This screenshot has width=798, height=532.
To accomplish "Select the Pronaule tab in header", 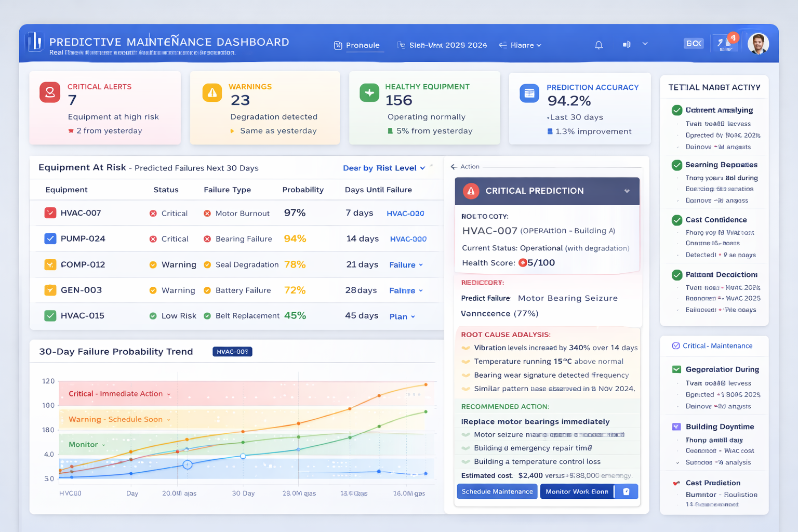I will click(357, 45).
